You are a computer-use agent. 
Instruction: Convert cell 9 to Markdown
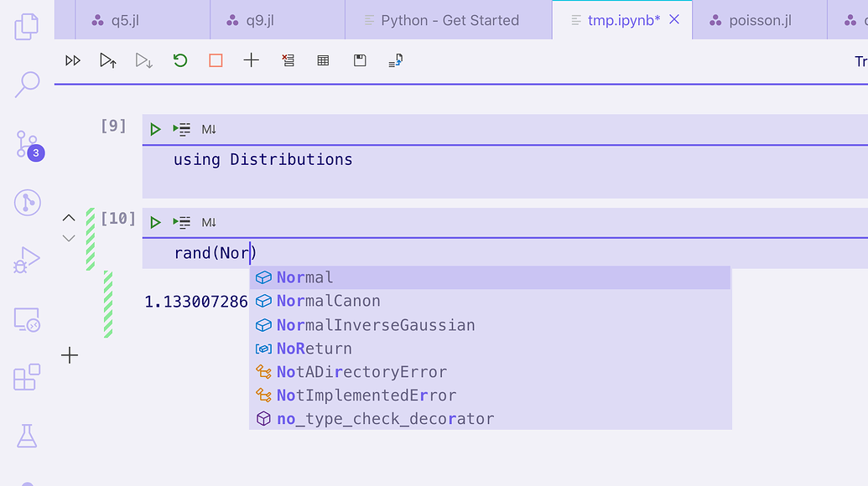tap(209, 129)
